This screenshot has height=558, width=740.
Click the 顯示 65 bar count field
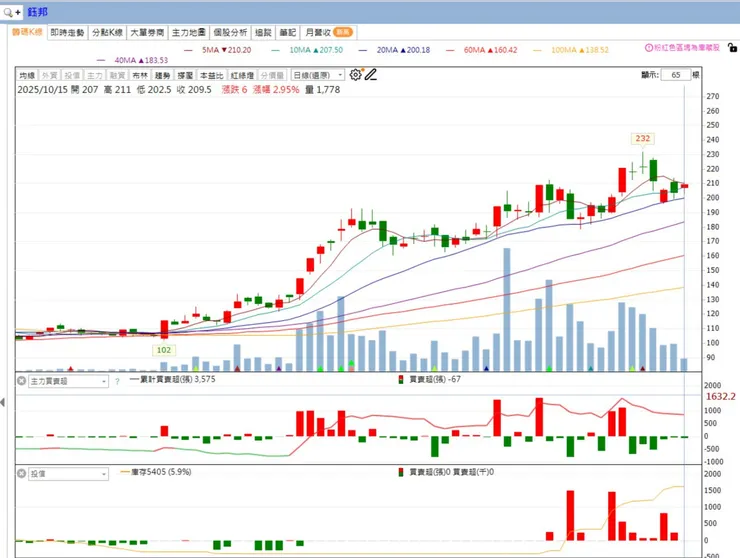676,75
